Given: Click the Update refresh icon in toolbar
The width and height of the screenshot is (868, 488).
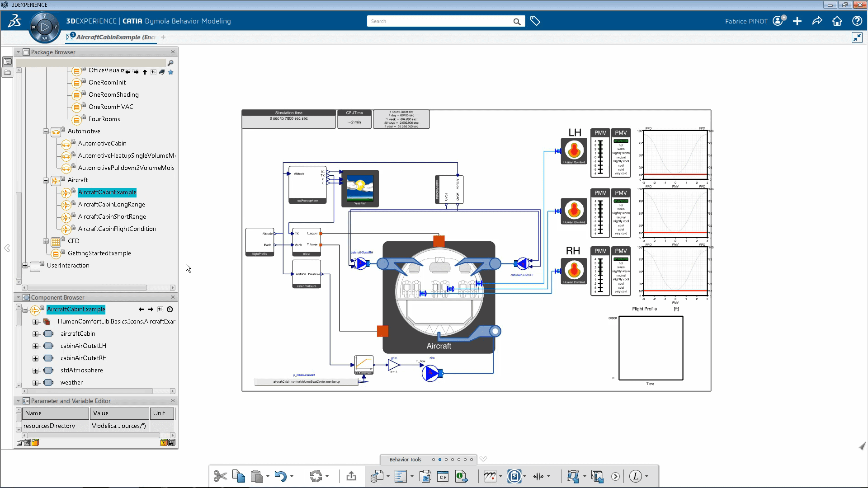Looking at the screenshot, I should coord(316,476).
